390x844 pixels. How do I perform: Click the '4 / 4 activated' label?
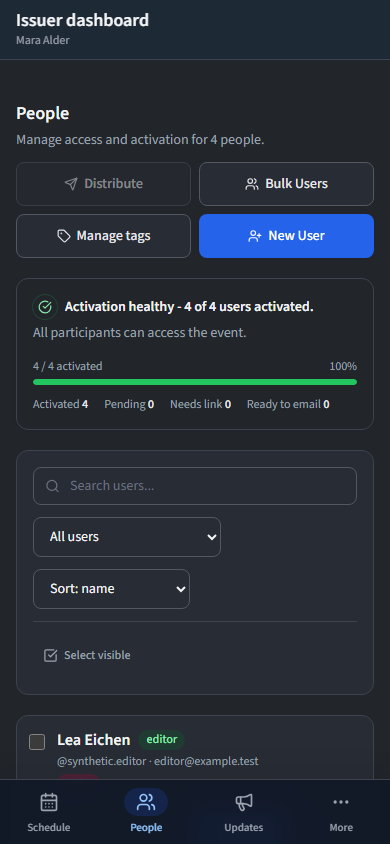click(67, 367)
